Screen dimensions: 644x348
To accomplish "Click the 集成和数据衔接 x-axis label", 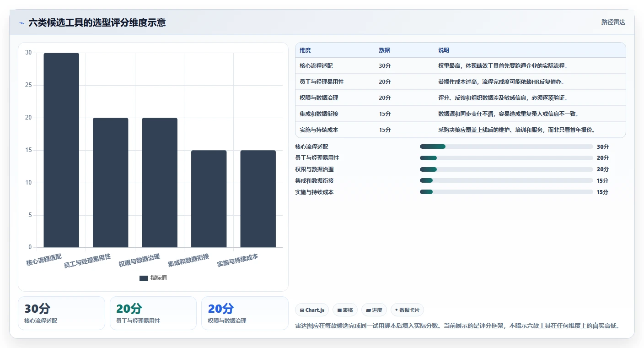I will (x=188, y=260).
